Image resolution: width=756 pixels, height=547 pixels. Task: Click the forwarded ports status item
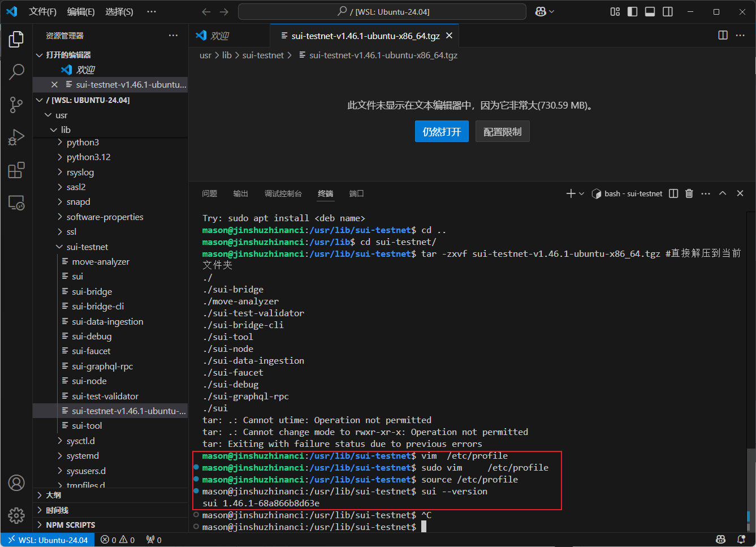[154, 540]
